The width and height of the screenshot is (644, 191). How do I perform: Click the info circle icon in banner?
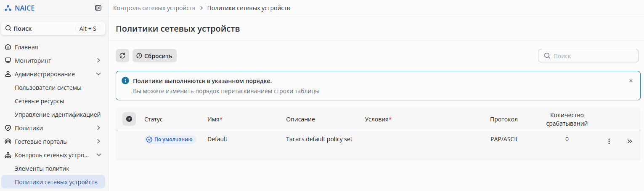coord(125,81)
